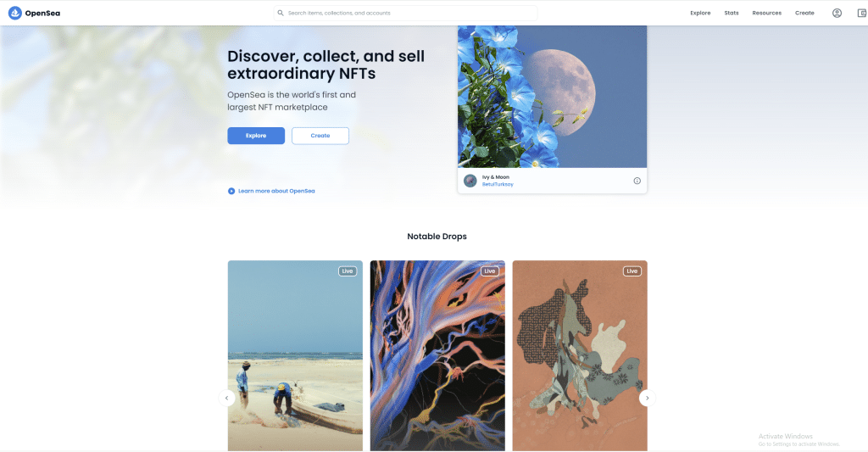Image resolution: width=868 pixels, height=452 pixels.
Task: Click the info icon on Ivy & Moon card
Action: click(637, 181)
